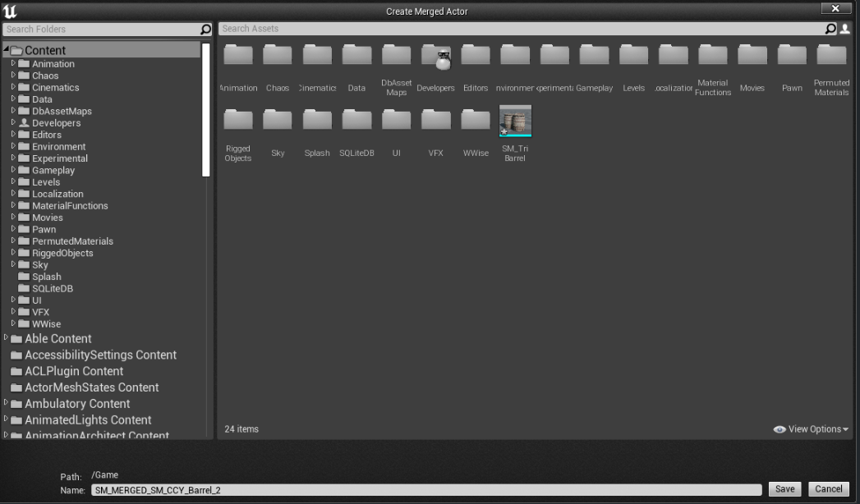Open the DbAsset Maps folder icon
Viewport: 860px width, 504px height.
[x=396, y=55]
